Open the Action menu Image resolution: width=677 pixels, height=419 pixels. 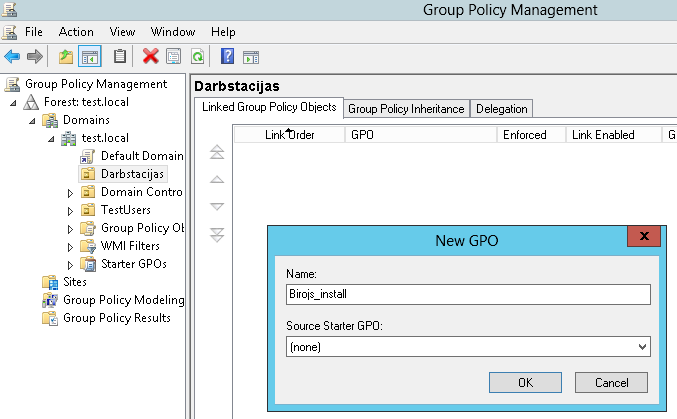76,32
